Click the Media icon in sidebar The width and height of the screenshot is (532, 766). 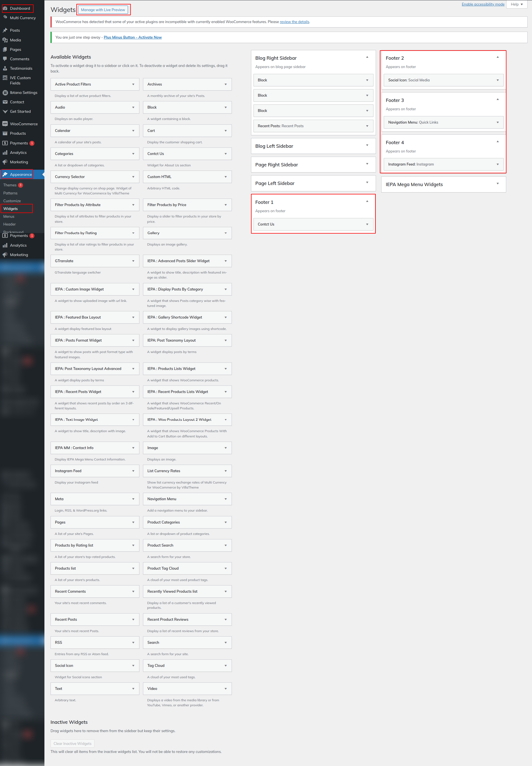tap(5, 40)
